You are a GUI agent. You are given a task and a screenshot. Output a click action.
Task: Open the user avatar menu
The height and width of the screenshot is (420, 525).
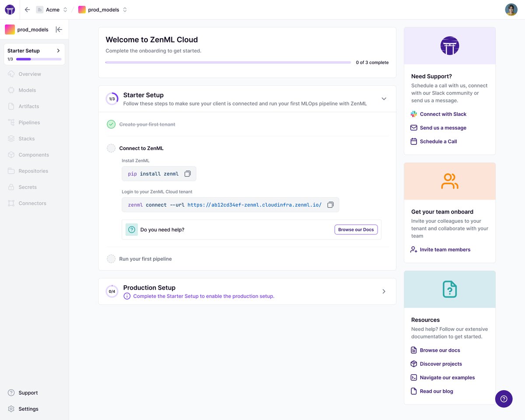511,10
